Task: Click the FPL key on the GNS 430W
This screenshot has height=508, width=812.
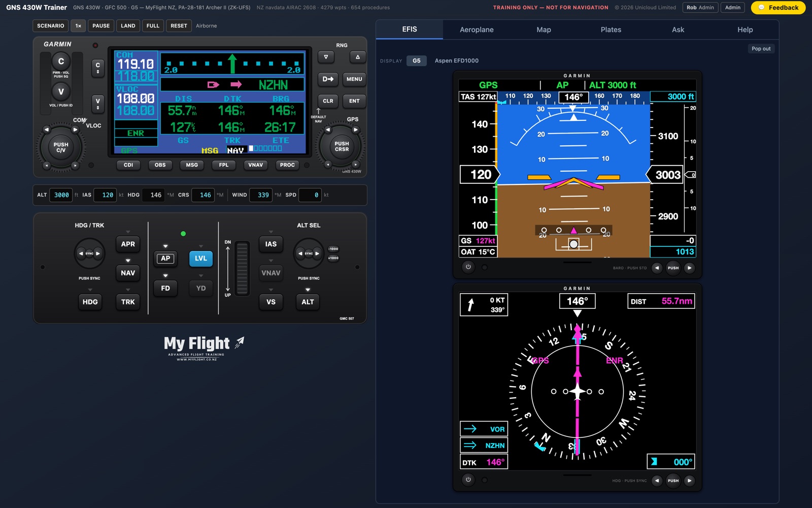Action: coord(224,165)
